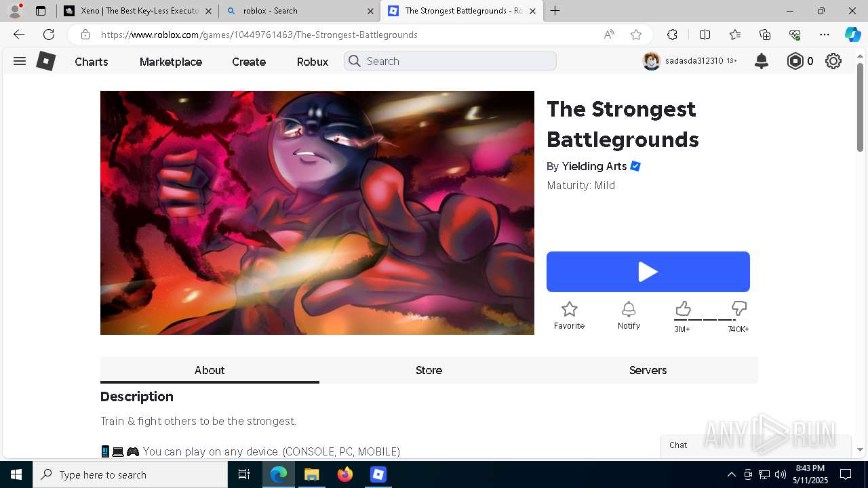868x488 pixels.
Task: Open browser Favorites list icon
Action: pos(735,35)
